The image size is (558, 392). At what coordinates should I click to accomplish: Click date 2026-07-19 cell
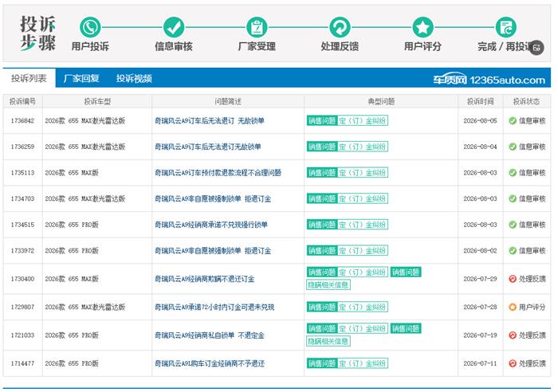click(x=480, y=335)
